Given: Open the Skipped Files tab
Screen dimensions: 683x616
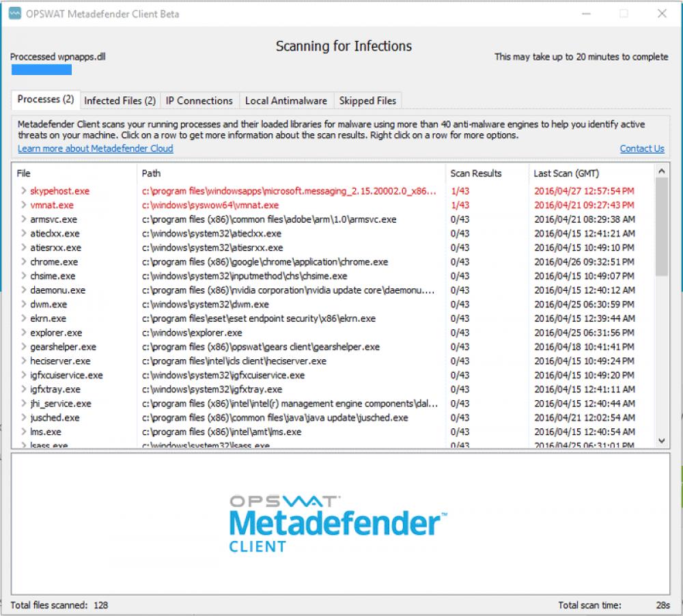Looking at the screenshot, I should [367, 100].
